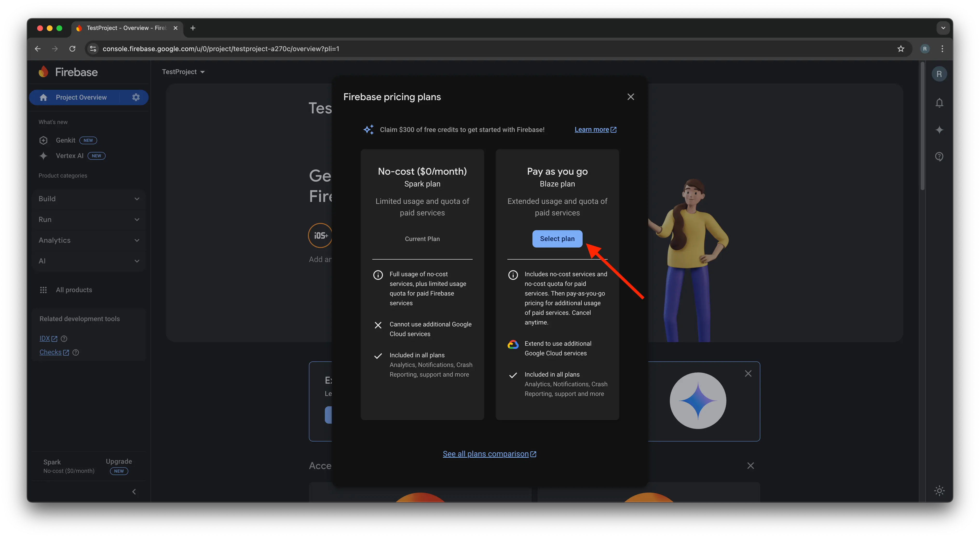Click the Claim $300 credits sparkle icon
Image resolution: width=980 pixels, height=538 pixels.
coord(368,130)
